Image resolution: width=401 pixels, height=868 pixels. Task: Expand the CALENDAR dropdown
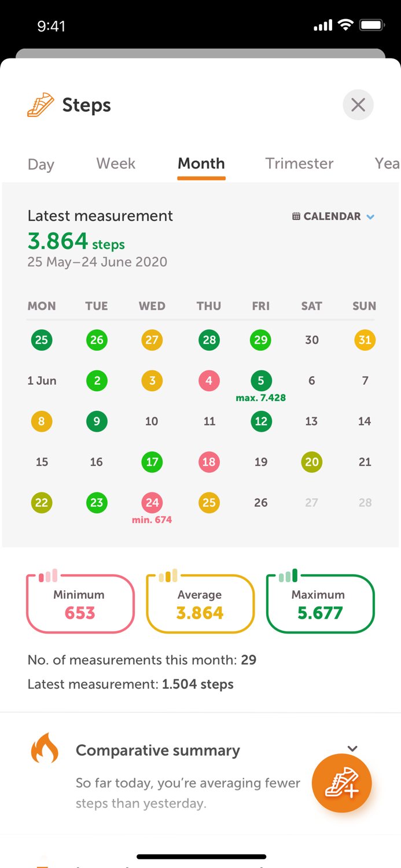371,216
